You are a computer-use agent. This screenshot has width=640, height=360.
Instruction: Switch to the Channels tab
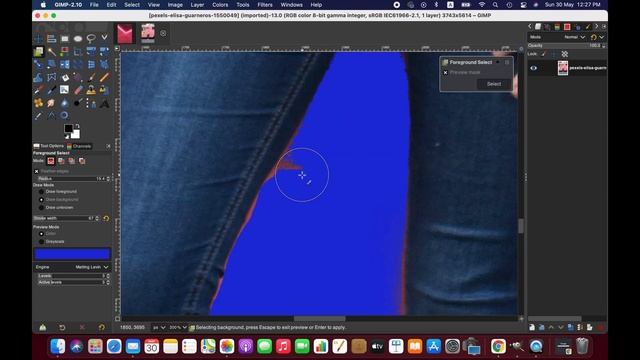tap(79, 146)
